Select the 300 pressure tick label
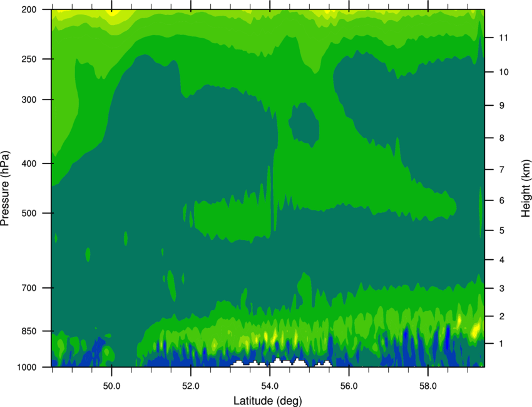Screen dimensions: 532x407 (x=29, y=100)
